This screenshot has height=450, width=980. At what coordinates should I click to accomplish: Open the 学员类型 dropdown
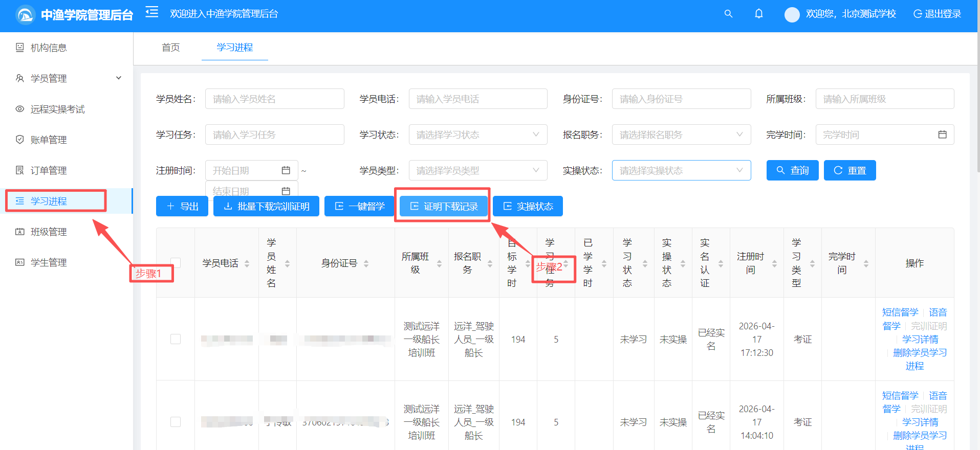[x=478, y=170]
